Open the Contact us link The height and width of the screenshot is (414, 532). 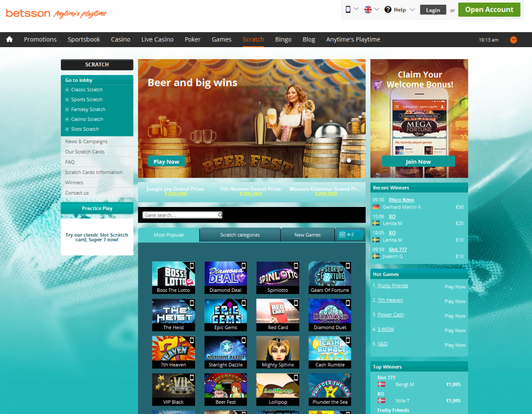pyautogui.click(x=77, y=193)
